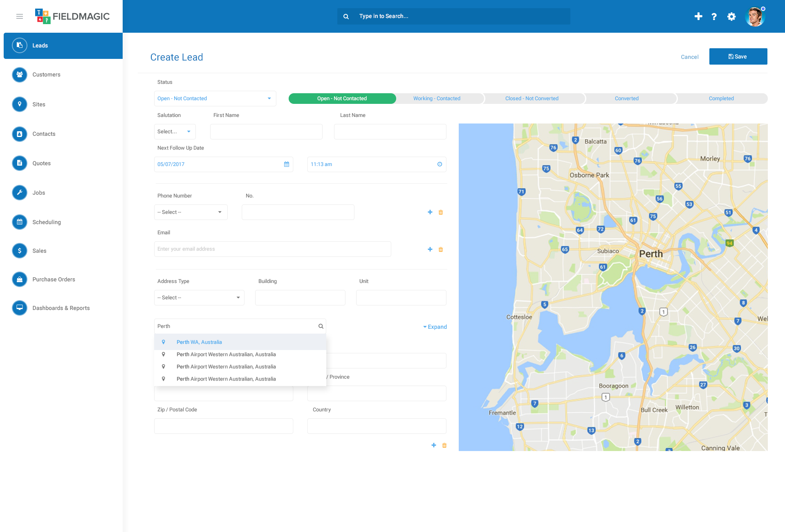The image size is (785, 532).
Task: Click the address search magnifier icon
Action: point(321,326)
